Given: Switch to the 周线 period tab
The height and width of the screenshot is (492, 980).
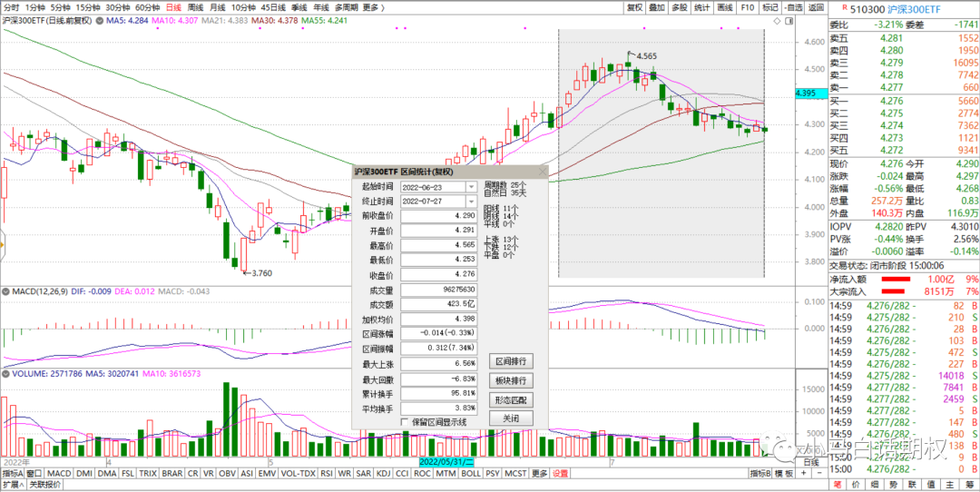Looking at the screenshot, I should pos(194,7).
